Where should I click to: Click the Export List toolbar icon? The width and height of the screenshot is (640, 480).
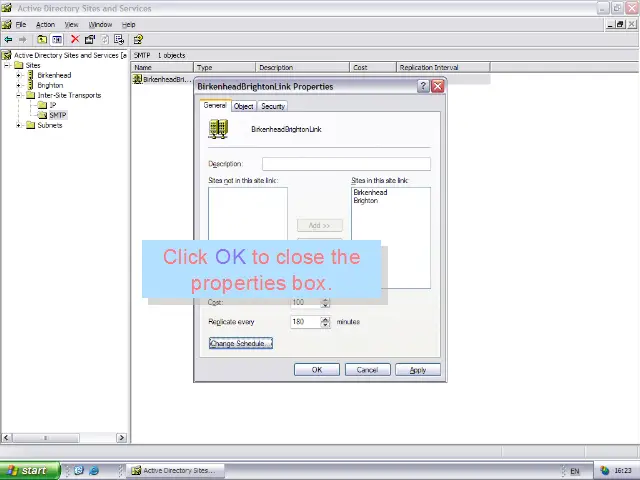[119, 39]
